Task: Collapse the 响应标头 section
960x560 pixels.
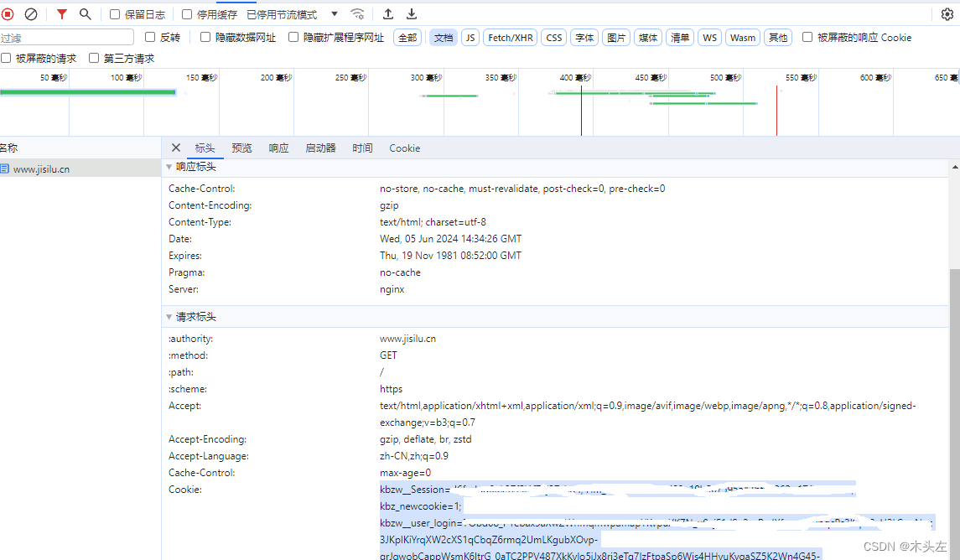Action: 169,166
